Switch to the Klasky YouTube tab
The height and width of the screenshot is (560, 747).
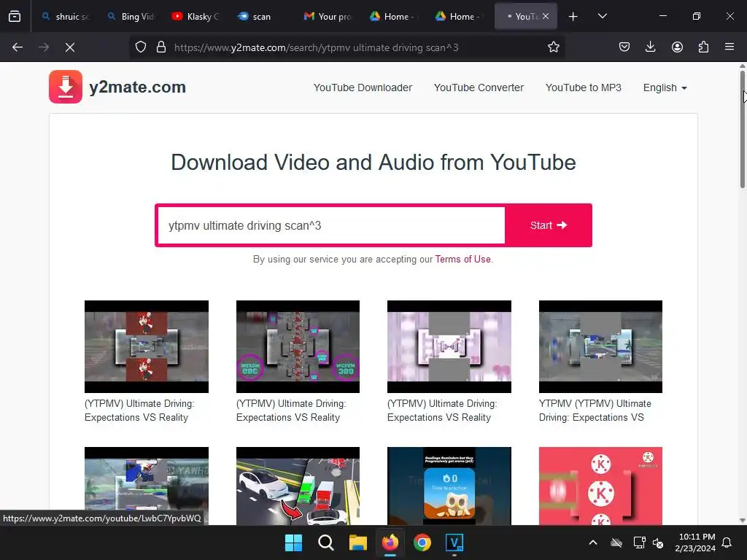pyautogui.click(x=197, y=16)
